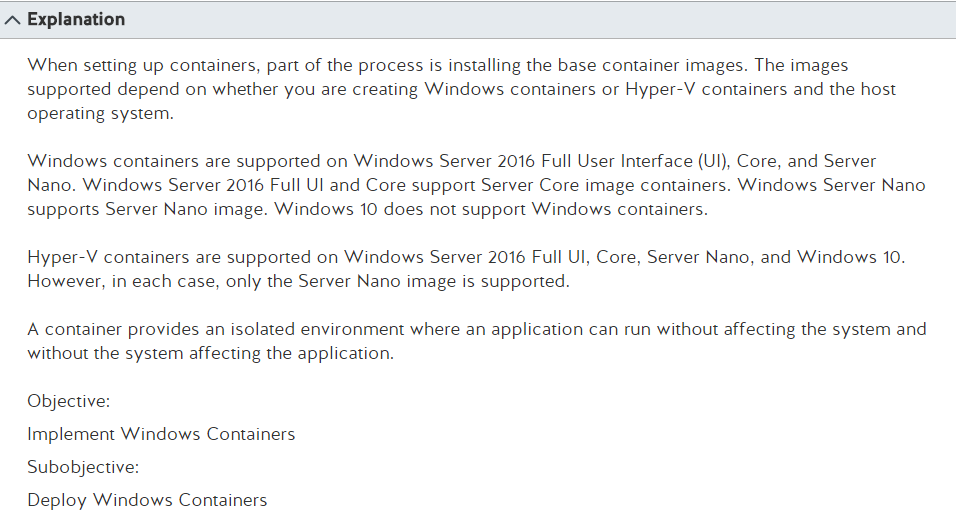Collapse the Explanation section chevron

coord(12,20)
